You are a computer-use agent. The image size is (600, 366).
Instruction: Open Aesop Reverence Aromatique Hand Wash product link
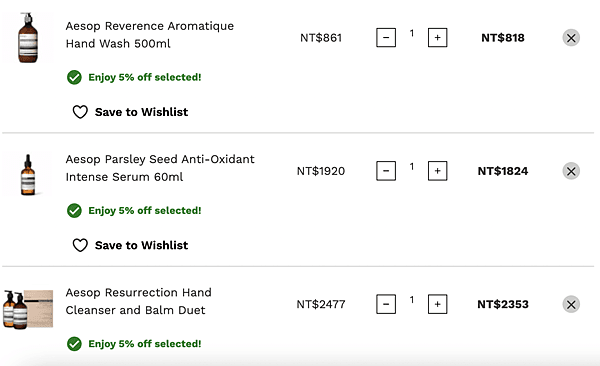click(150, 35)
